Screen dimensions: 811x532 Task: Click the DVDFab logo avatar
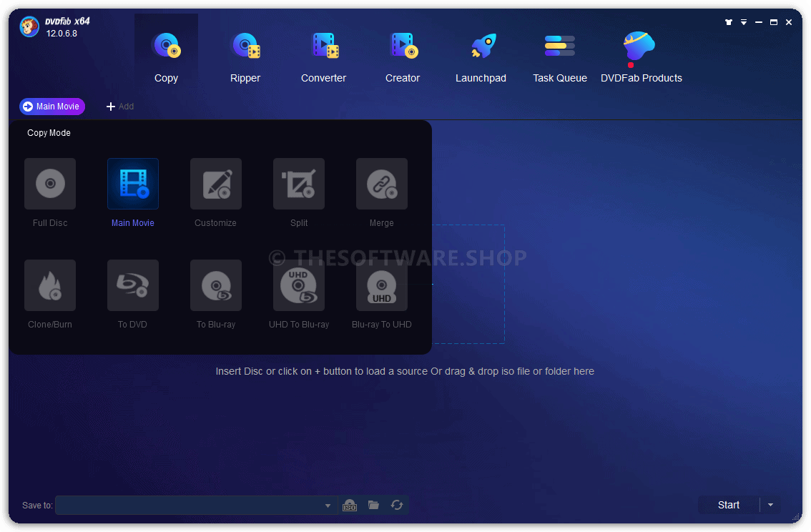pyautogui.click(x=29, y=26)
